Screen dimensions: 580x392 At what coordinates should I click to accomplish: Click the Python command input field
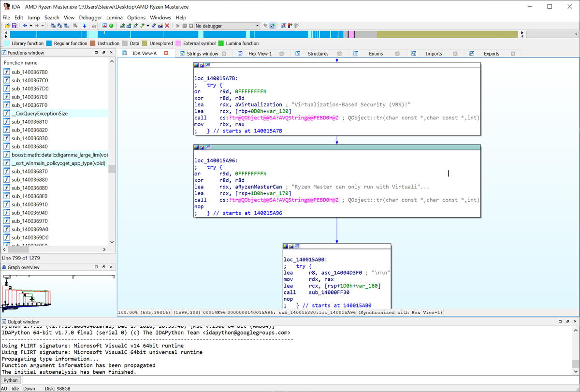point(300,380)
